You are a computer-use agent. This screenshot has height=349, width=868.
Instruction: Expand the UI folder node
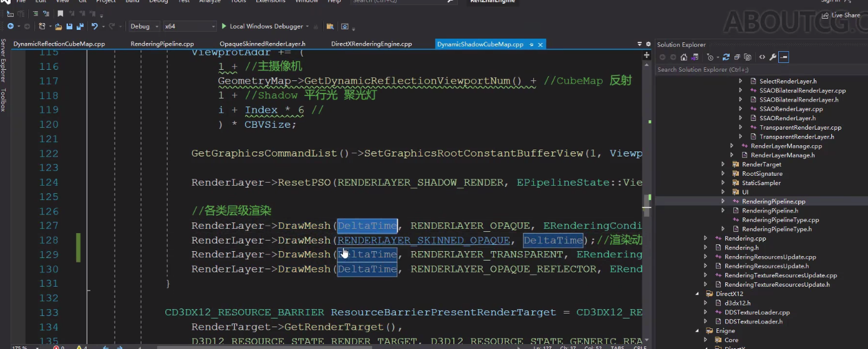(x=723, y=193)
